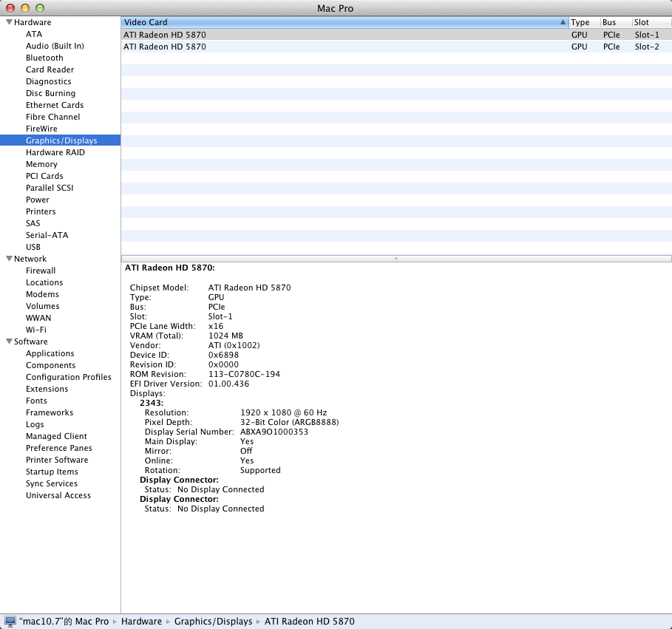Select Bluetooth in the Hardware list

click(x=44, y=58)
